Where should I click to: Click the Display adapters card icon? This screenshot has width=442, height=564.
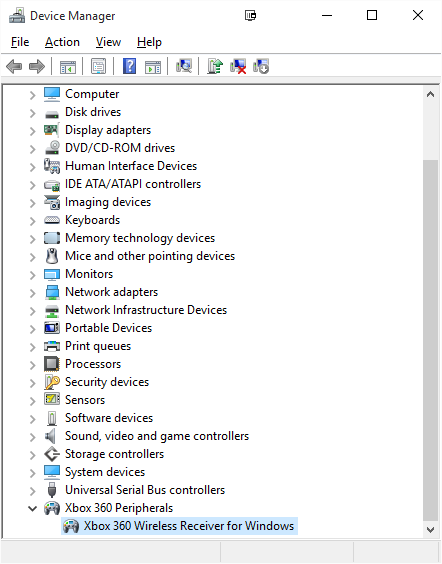(x=51, y=130)
